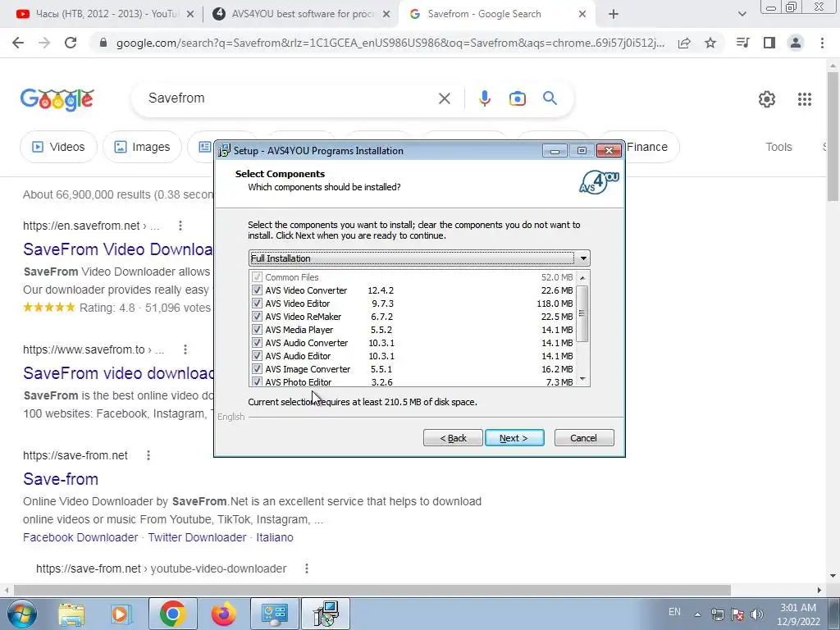The height and width of the screenshot is (630, 840).
Task: Search by image with camera icon
Action: (x=517, y=98)
